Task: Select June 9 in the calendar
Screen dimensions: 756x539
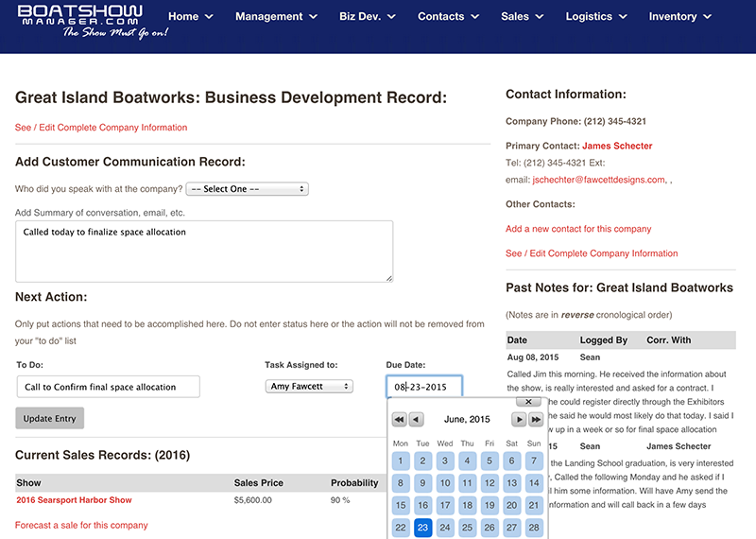Action: tap(422, 483)
